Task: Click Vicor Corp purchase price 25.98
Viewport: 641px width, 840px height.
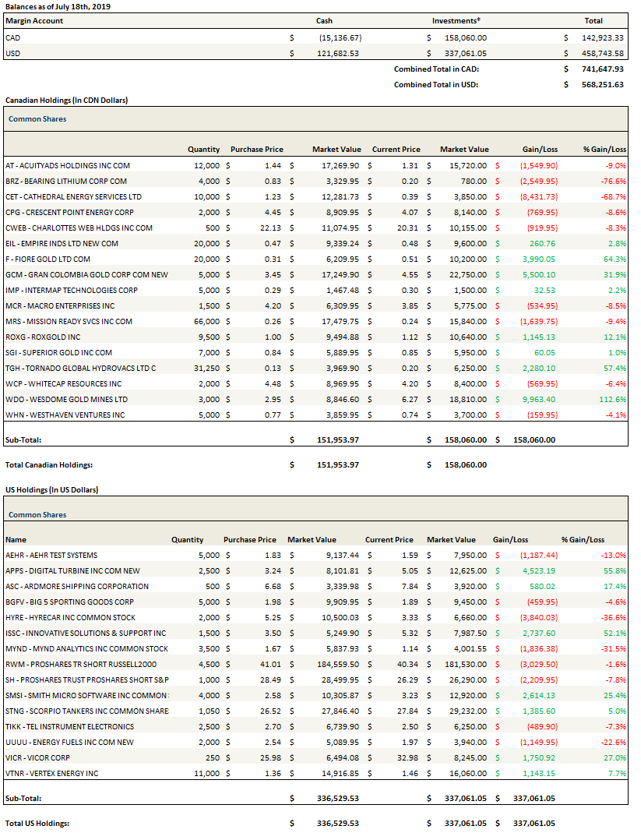Action: click(259, 757)
